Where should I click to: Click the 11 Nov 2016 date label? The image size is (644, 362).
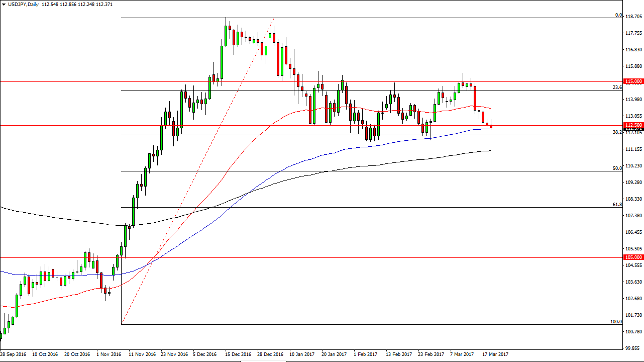coord(142,354)
